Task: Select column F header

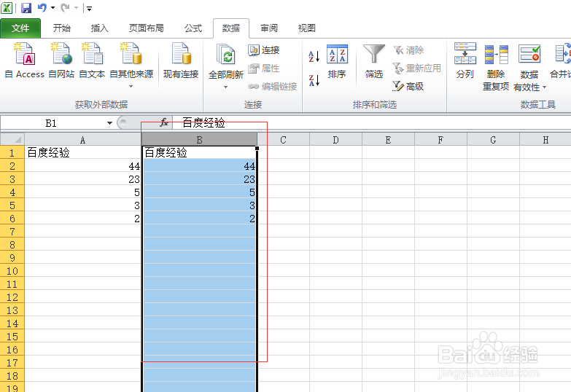Action: [440, 140]
